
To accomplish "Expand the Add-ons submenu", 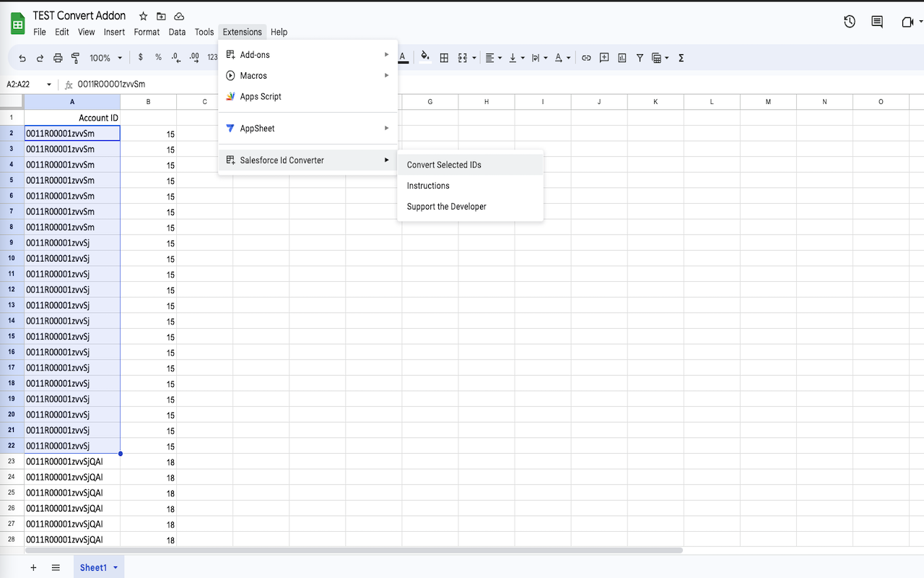I will point(308,55).
